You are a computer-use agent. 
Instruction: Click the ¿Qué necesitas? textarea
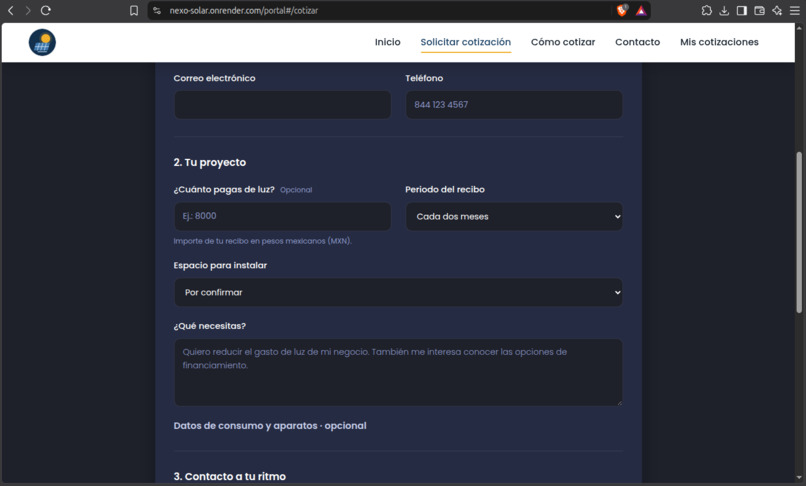(398, 372)
